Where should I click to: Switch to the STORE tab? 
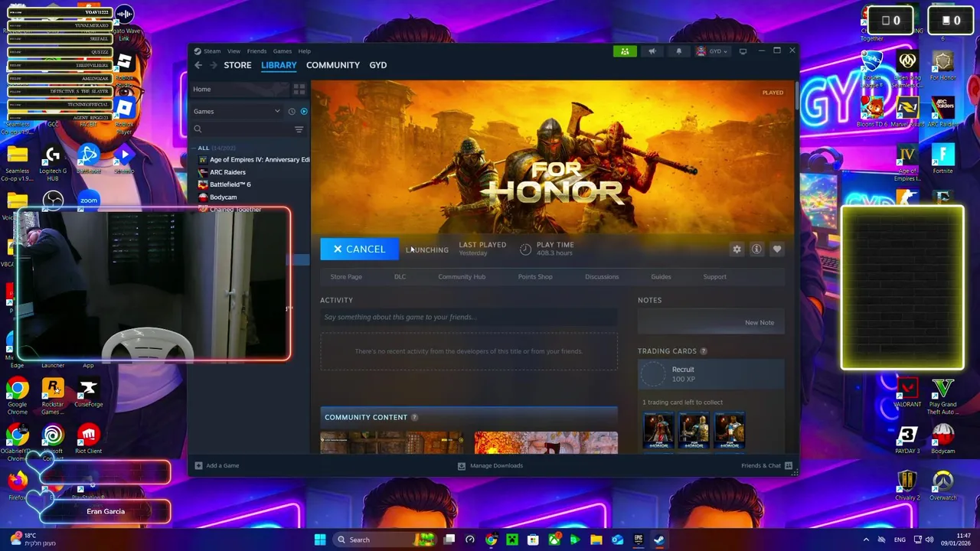coord(237,65)
